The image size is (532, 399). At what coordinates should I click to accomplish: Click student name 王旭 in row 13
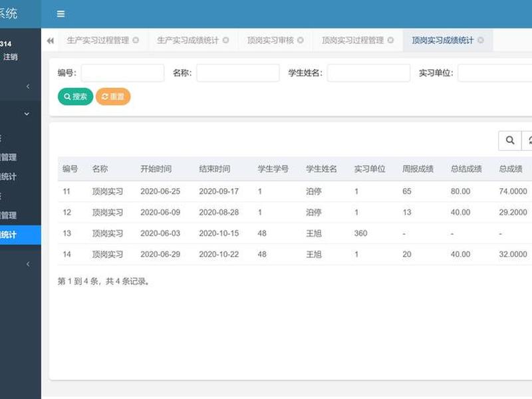point(314,233)
